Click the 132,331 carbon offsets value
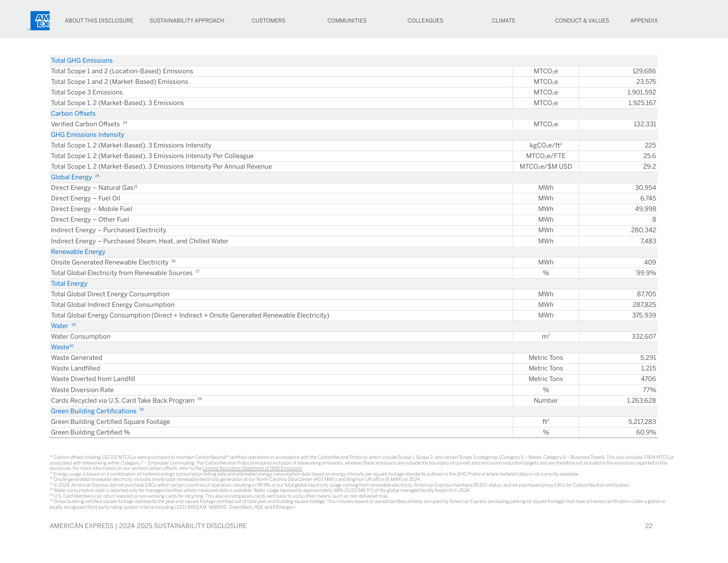Screen dimensions: 728x563 click(645, 124)
